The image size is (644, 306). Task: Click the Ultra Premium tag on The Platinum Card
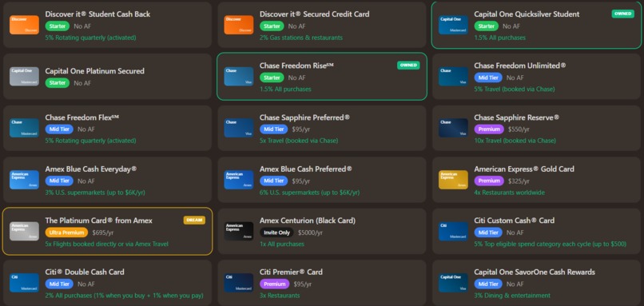pos(66,232)
